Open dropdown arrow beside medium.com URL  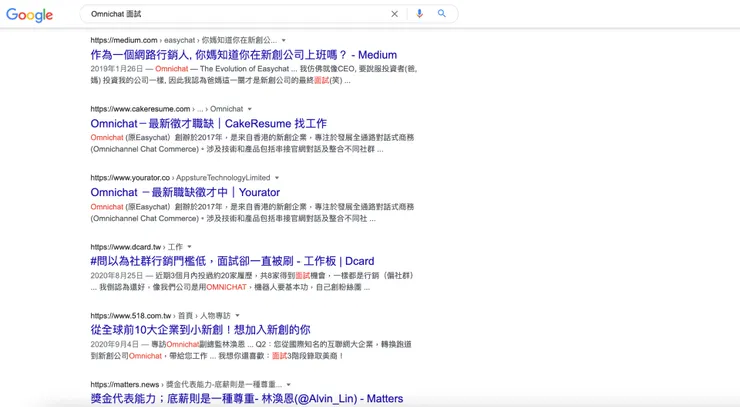[x=284, y=41]
